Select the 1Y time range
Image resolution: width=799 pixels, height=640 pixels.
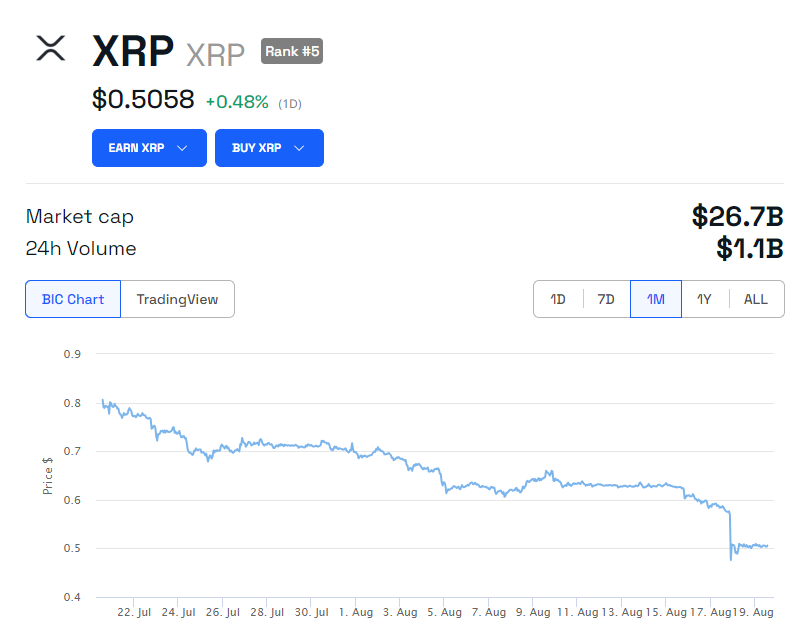point(705,299)
